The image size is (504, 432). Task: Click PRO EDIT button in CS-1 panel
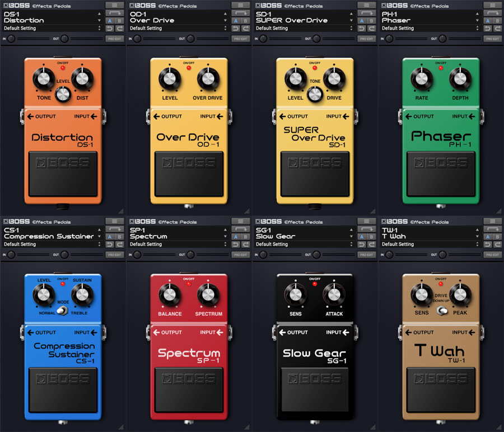tap(115, 255)
